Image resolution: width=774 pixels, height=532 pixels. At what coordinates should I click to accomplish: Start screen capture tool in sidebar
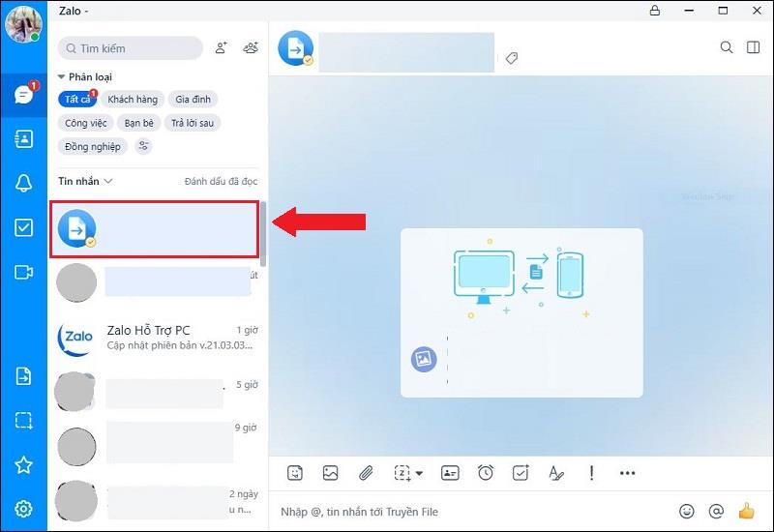[x=23, y=421]
